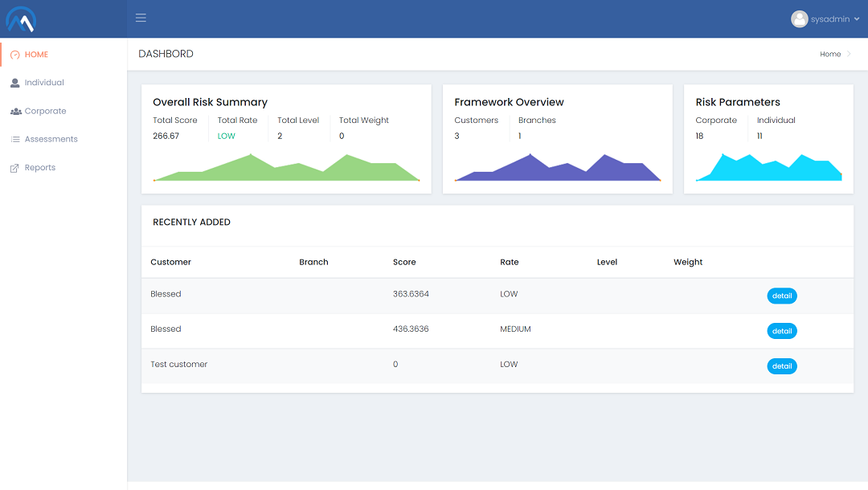Click the Total Rate label

(237, 120)
